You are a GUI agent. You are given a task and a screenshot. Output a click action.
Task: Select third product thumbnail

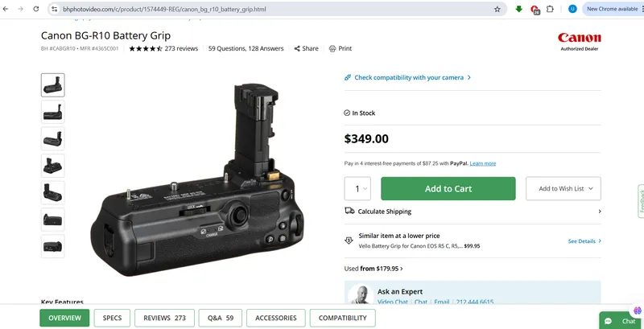click(x=52, y=138)
